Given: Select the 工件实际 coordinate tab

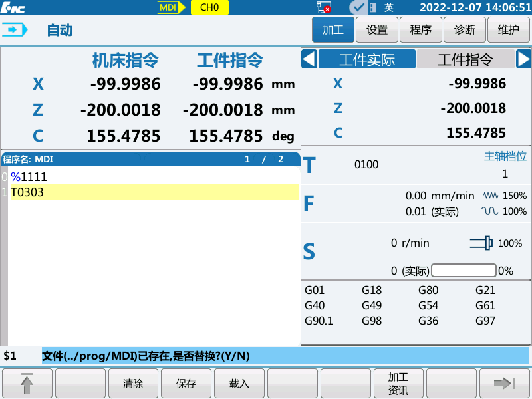Looking at the screenshot, I should click(x=367, y=59).
